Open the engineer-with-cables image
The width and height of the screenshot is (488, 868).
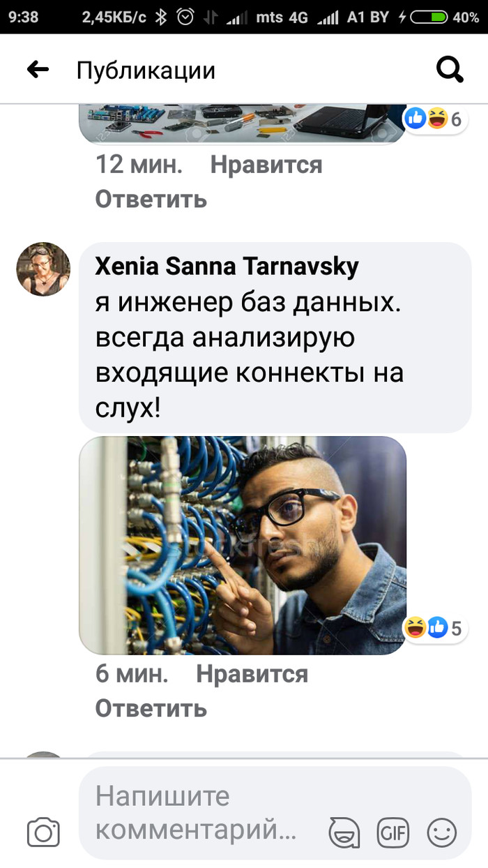click(x=243, y=546)
